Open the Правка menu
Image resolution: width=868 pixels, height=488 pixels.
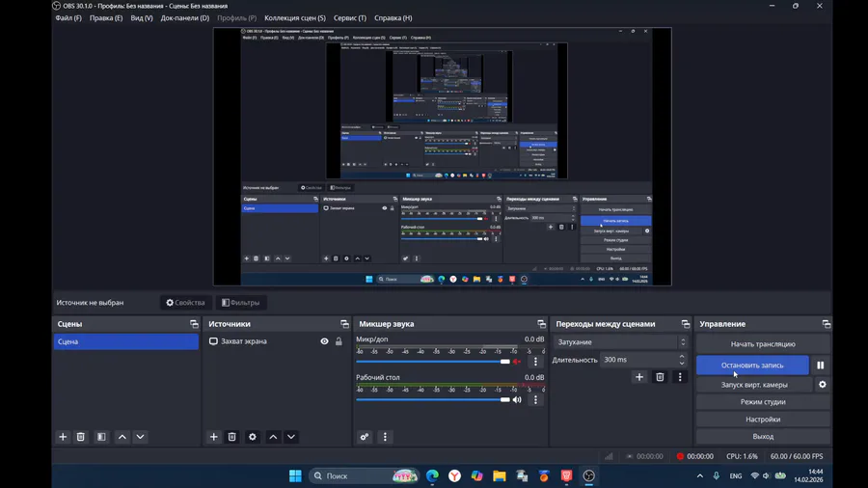[x=106, y=17]
